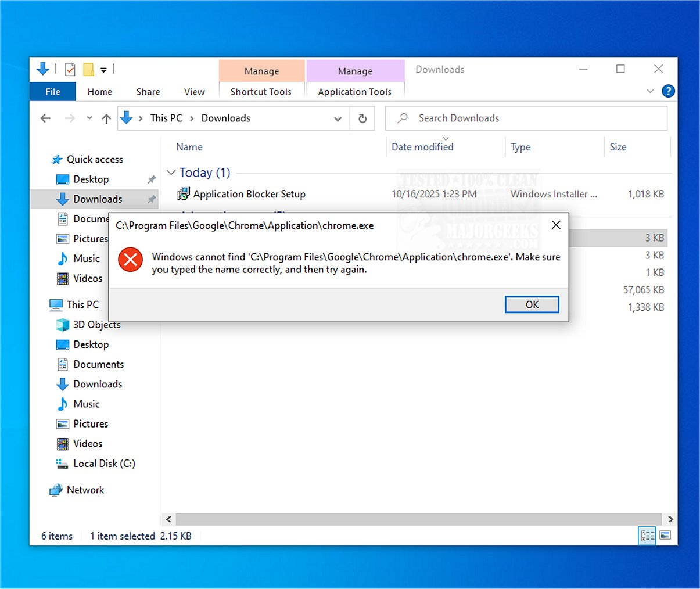Switch to details view layout
This screenshot has width=700, height=589.
[647, 536]
